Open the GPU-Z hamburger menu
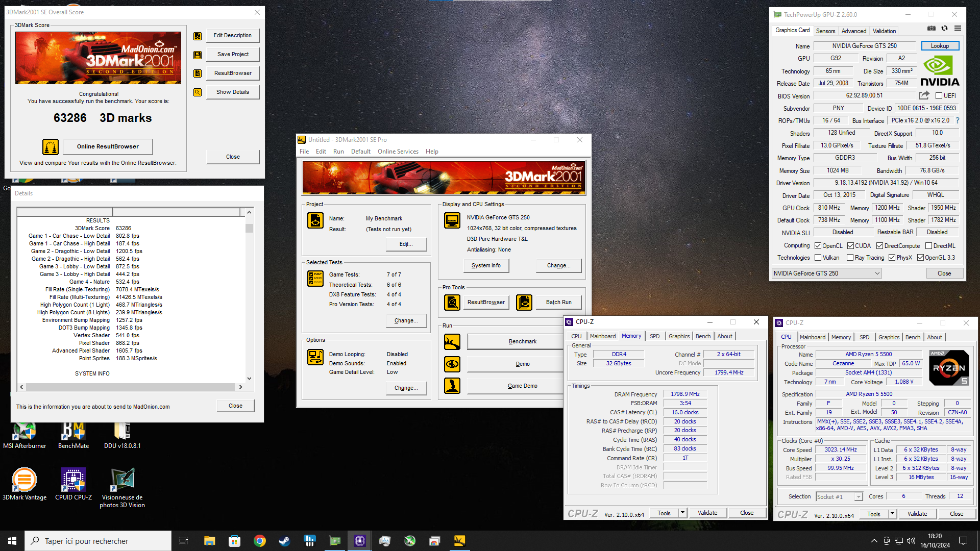 958,29
